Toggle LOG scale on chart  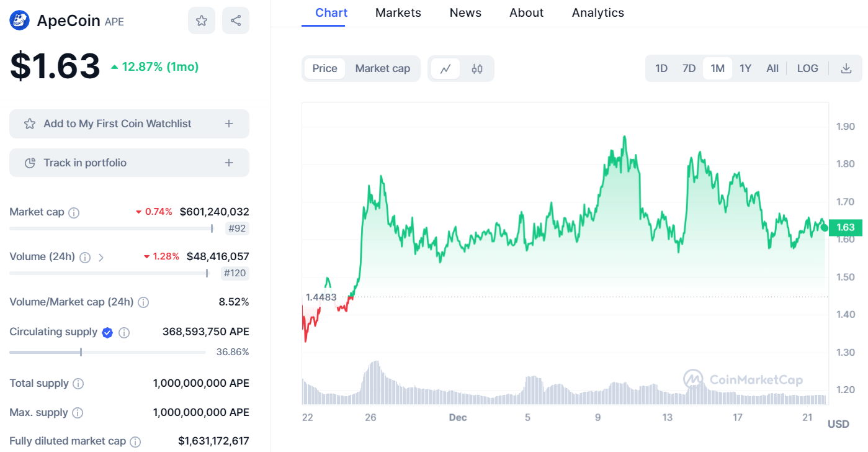[x=808, y=68]
